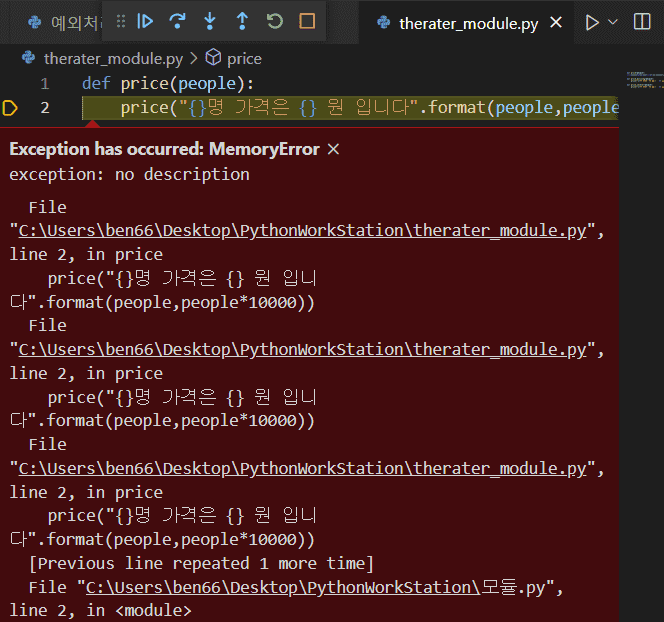
Task: Click '[Previous line repeated 1 more time]' text
Action: (201, 564)
